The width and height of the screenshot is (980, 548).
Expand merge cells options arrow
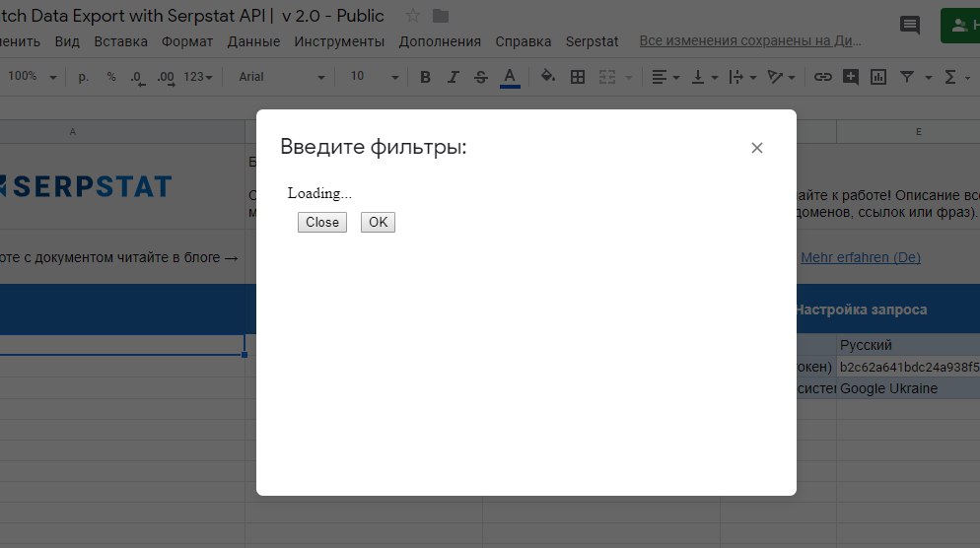point(629,78)
